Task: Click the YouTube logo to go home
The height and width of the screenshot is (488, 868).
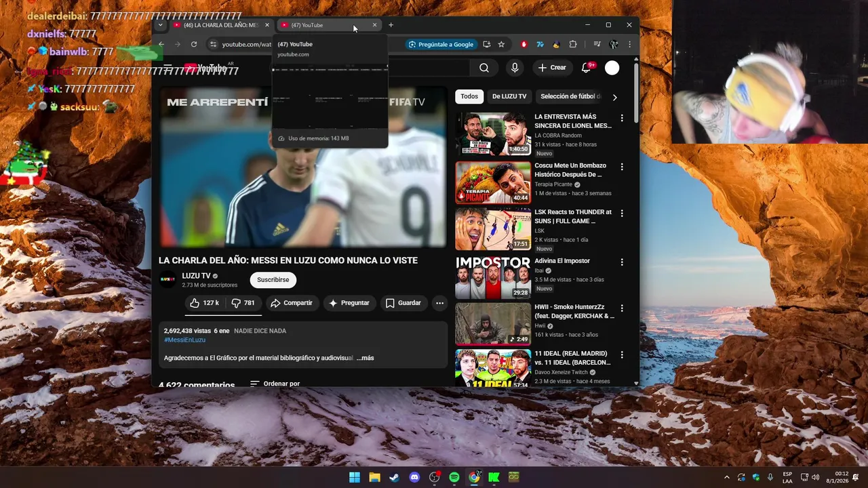Action: [x=205, y=68]
